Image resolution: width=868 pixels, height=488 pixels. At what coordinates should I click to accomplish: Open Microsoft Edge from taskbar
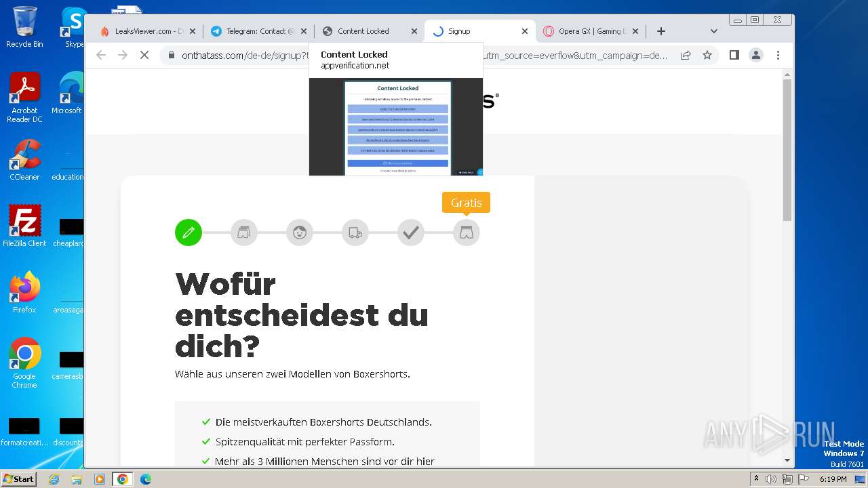pos(146,479)
